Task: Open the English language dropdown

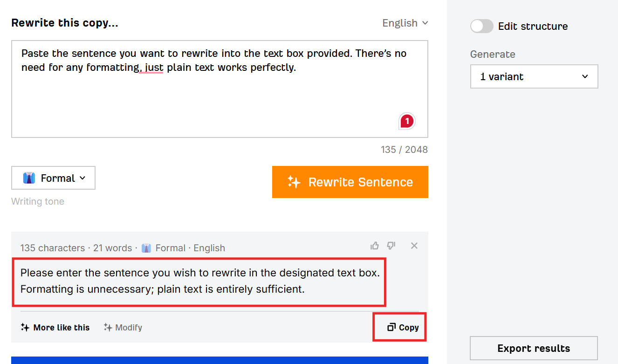Action: click(x=405, y=22)
